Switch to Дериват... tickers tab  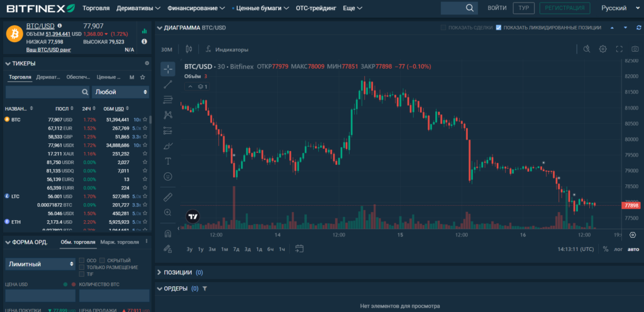pos(48,77)
